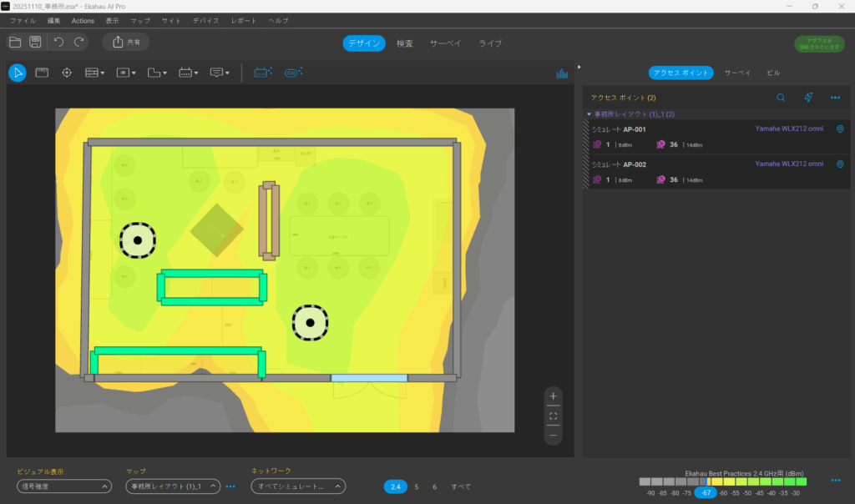This screenshot has height=504, width=855.
Task: Click the save project floppy icon
Action: [x=36, y=42]
